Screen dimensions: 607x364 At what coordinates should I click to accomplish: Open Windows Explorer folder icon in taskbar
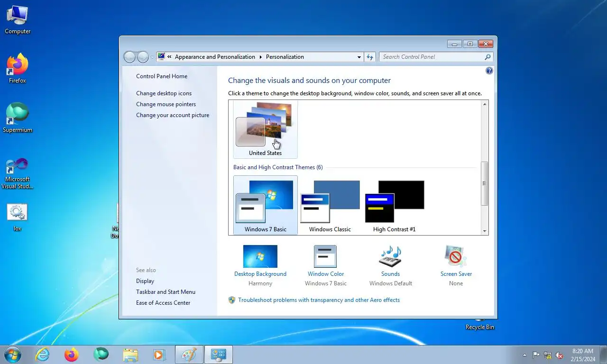point(130,355)
